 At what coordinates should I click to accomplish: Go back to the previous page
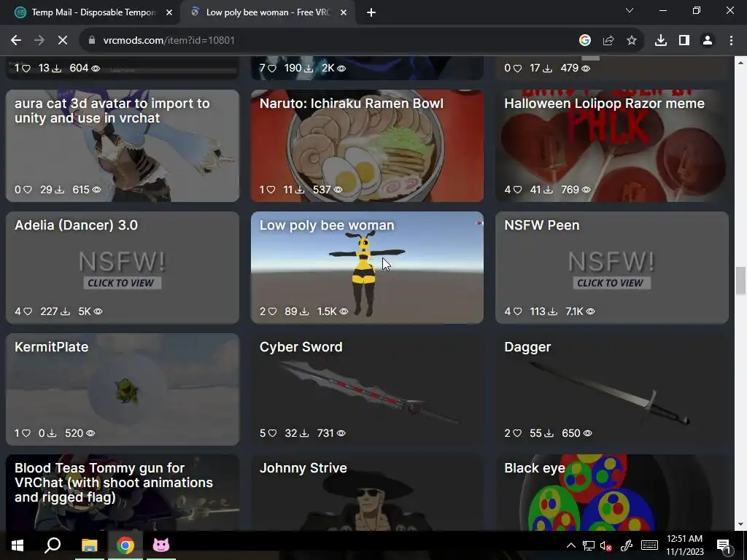coord(16,41)
